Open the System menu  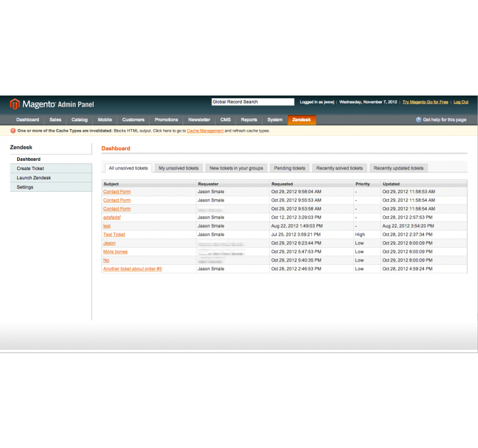pos(275,120)
